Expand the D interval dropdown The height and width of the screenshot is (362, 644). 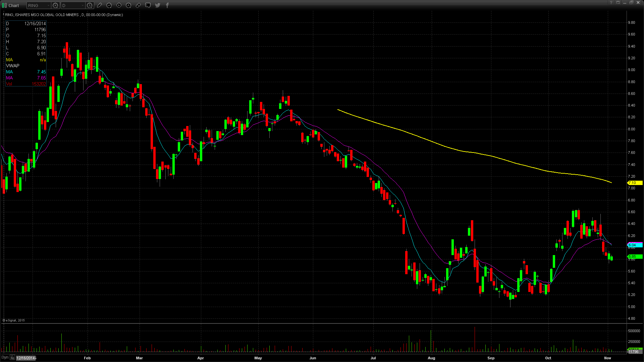pyautogui.click(x=83, y=5)
